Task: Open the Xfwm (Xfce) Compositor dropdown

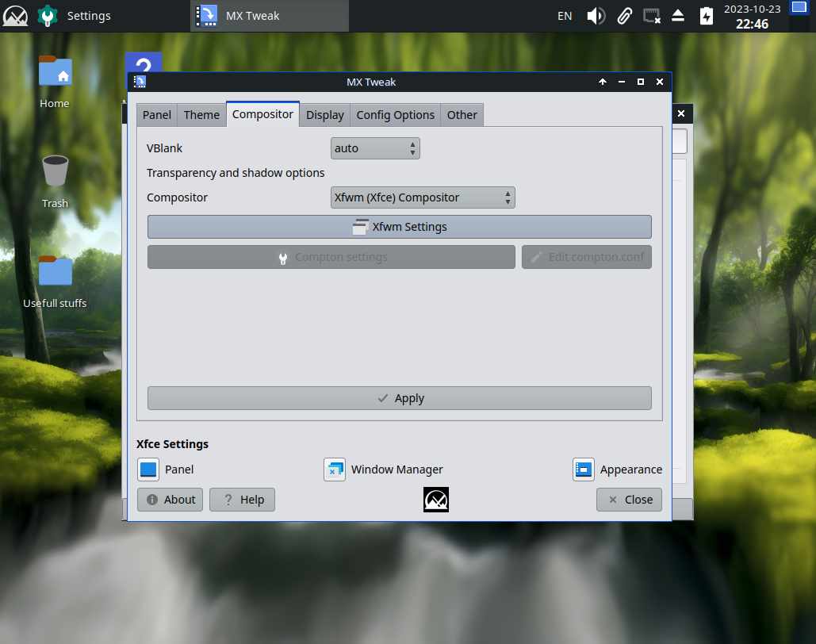Action: (423, 197)
